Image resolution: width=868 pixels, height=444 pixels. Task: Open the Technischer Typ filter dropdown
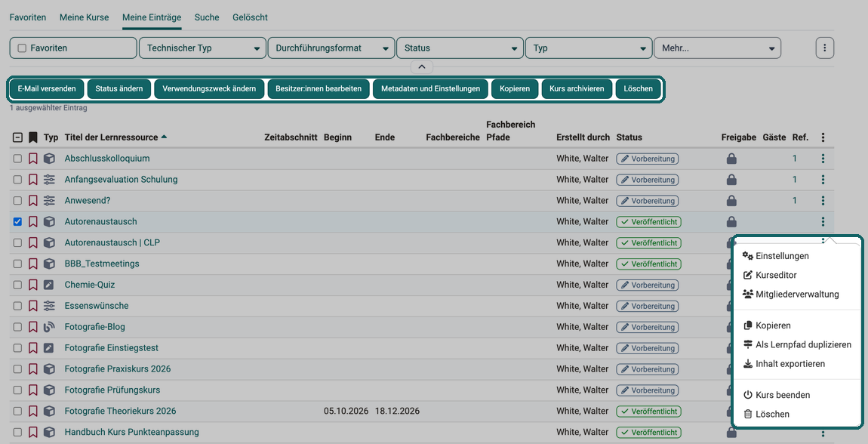pos(202,48)
